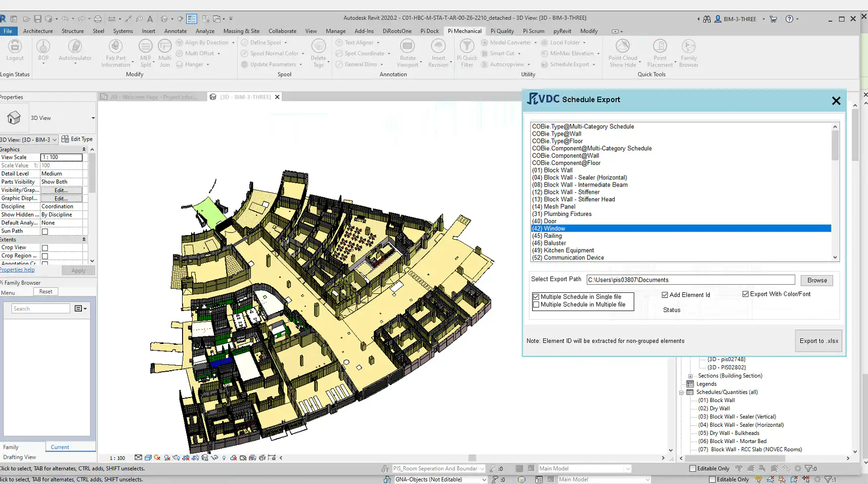868x484 pixels.
Task: Go to the Pi Dock tab
Action: coord(429,31)
